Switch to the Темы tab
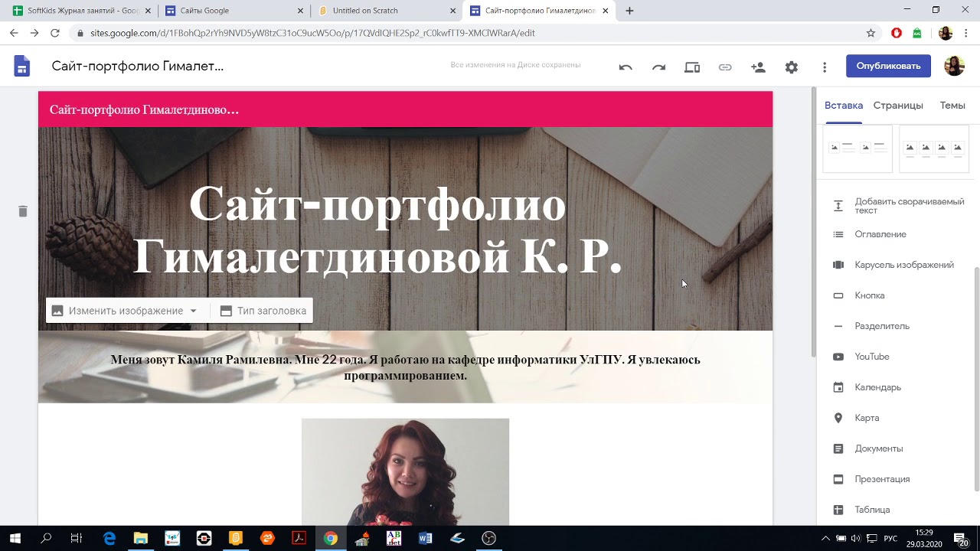 952,106
